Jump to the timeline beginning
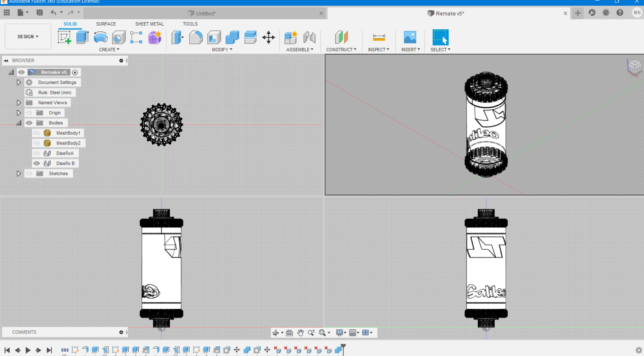 click(7, 350)
